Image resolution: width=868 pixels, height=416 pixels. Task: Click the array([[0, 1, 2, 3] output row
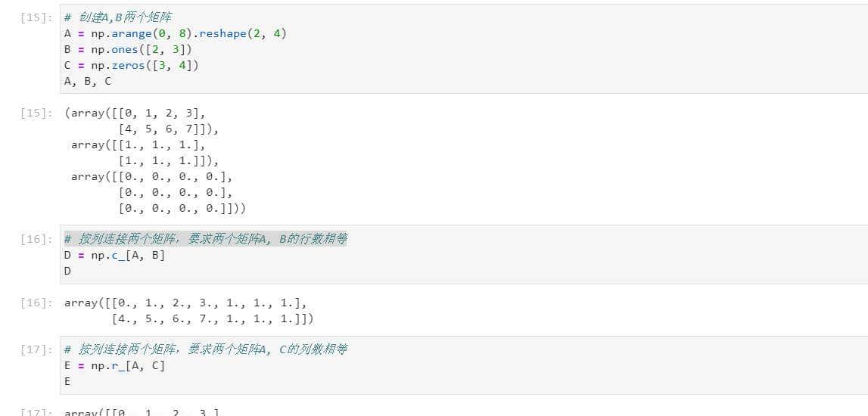136,113
